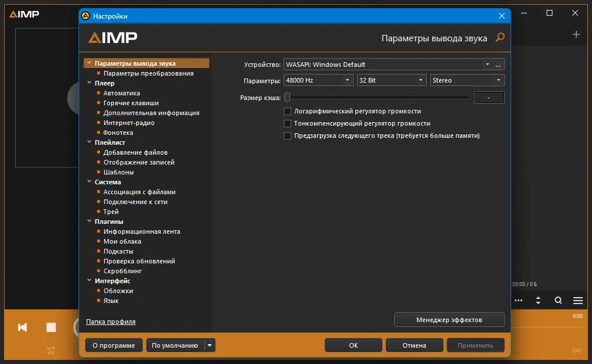Collapse the Плагины tree section arrow
This screenshot has height=364, width=592.
tap(90, 222)
